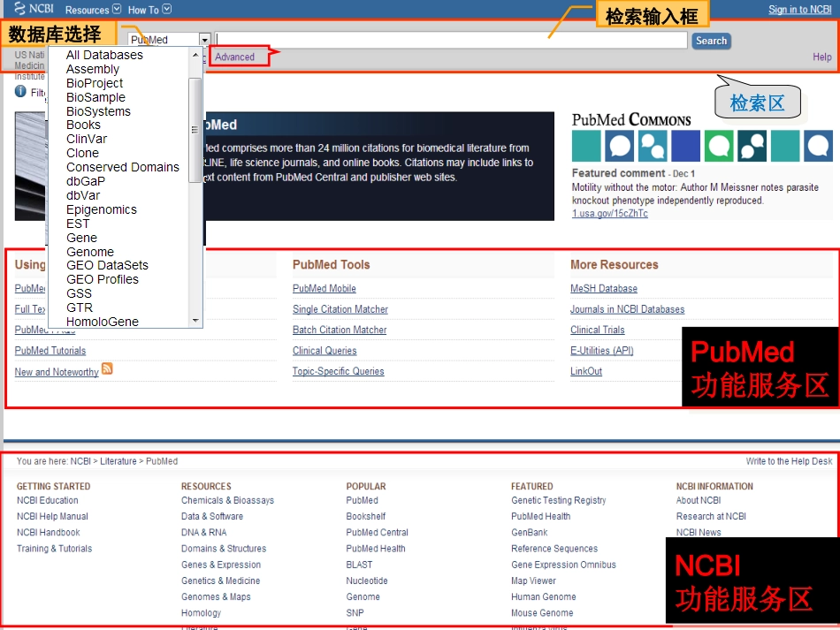
Task: Click the NCBI logo icon
Action: 19,8
